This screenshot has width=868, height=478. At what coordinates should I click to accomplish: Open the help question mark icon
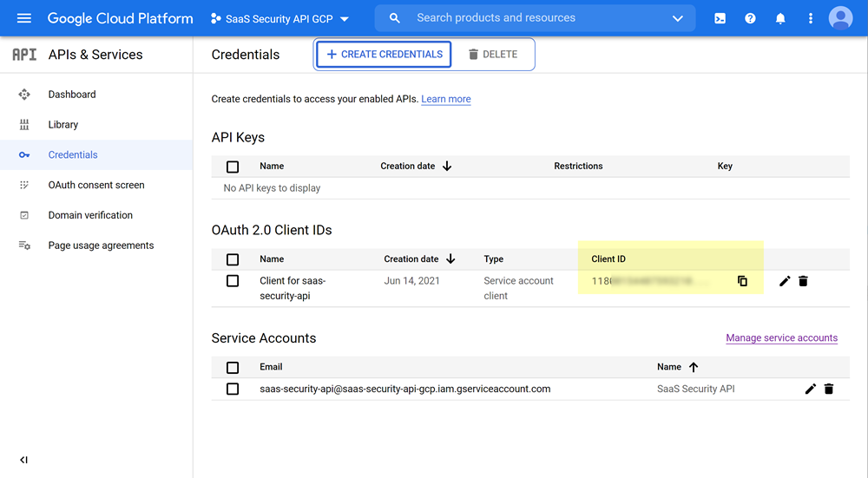pyautogui.click(x=750, y=18)
